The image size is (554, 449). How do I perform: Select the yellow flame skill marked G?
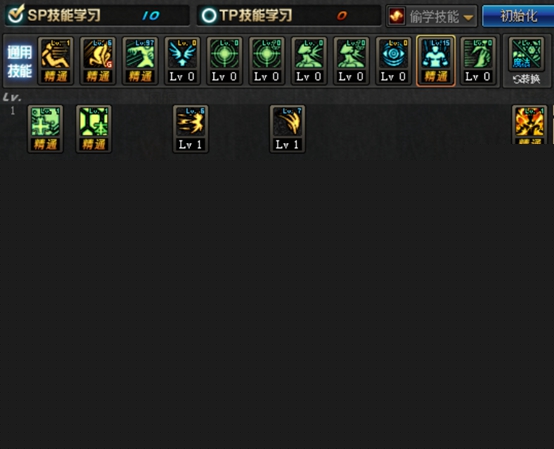[98, 61]
